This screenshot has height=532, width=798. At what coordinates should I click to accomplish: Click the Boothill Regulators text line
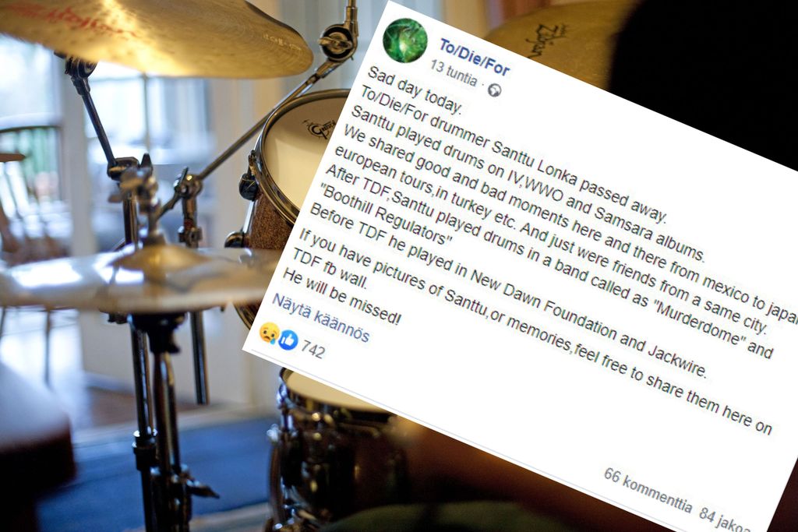coord(384,217)
